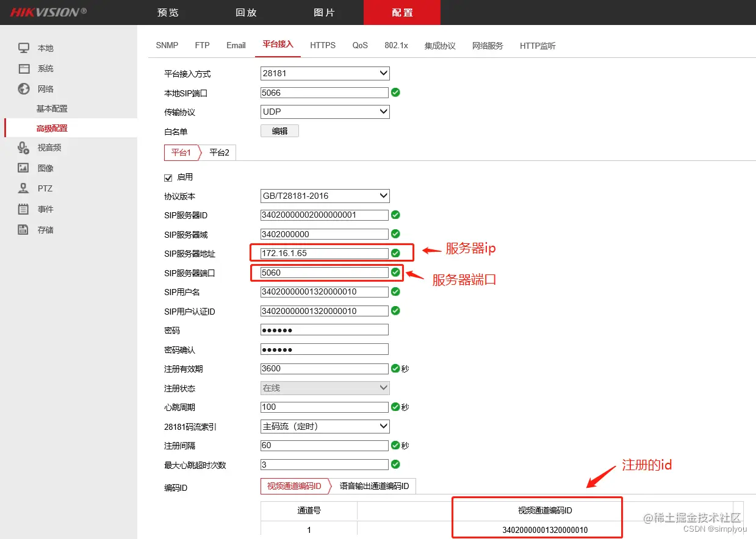Click the 通道号 column header
Screen dimensions: 756x539
tap(309, 511)
